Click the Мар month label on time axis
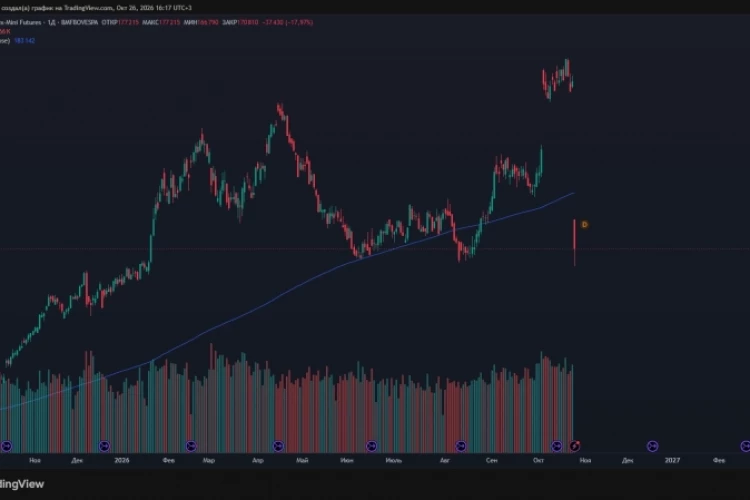 209,460
